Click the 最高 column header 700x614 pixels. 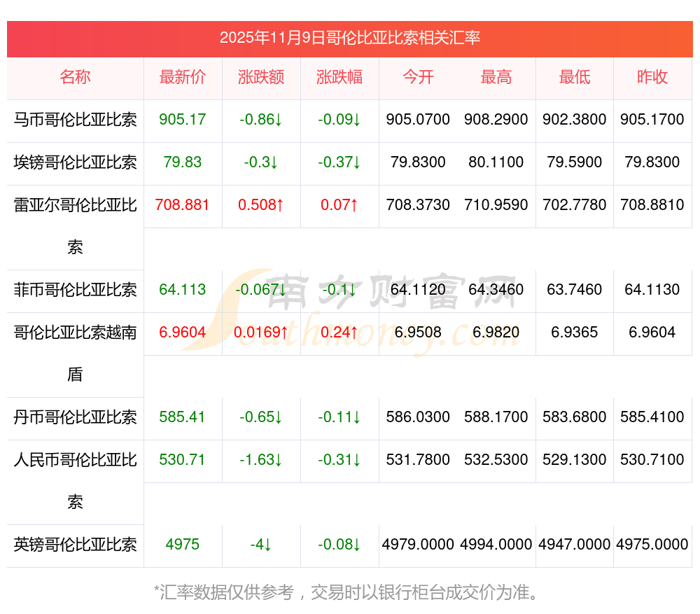pyautogui.click(x=496, y=77)
